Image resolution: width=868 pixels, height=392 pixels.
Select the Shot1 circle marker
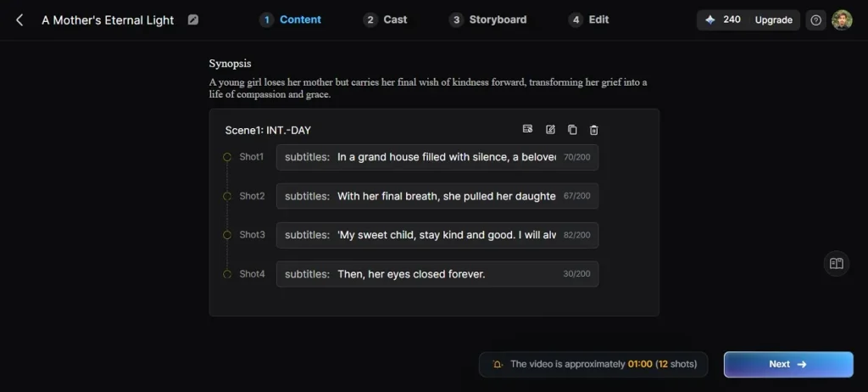tap(227, 157)
